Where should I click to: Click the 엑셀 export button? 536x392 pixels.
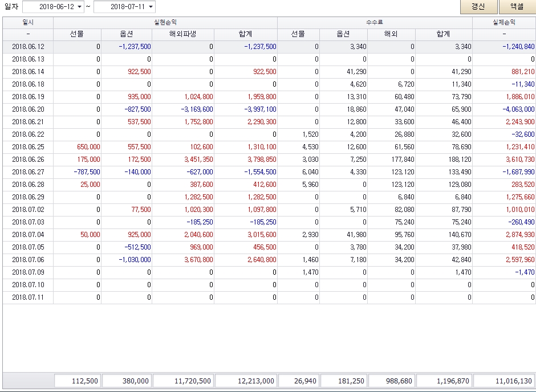click(517, 7)
